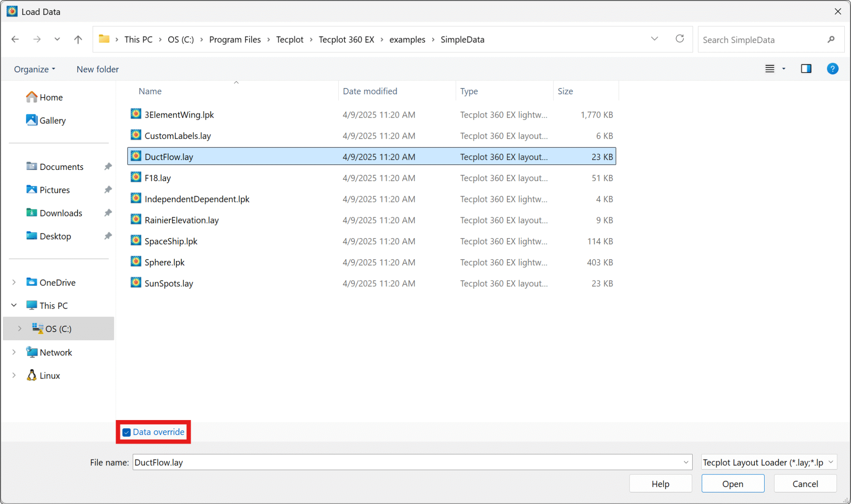Collapse the This PC tree node
The image size is (851, 504).
(14, 305)
